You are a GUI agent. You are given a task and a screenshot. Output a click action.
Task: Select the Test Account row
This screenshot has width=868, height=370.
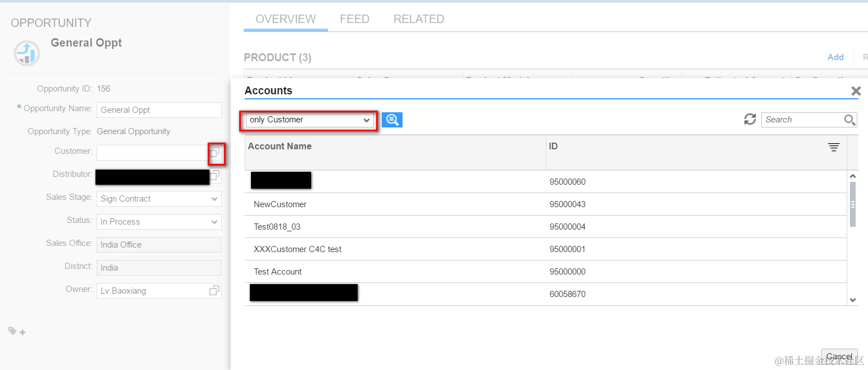(546, 272)
